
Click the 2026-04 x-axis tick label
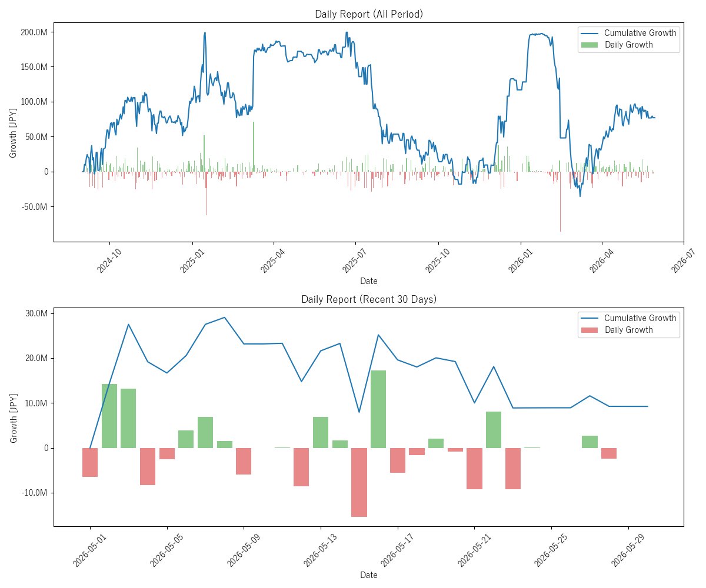tap(602, 259)
